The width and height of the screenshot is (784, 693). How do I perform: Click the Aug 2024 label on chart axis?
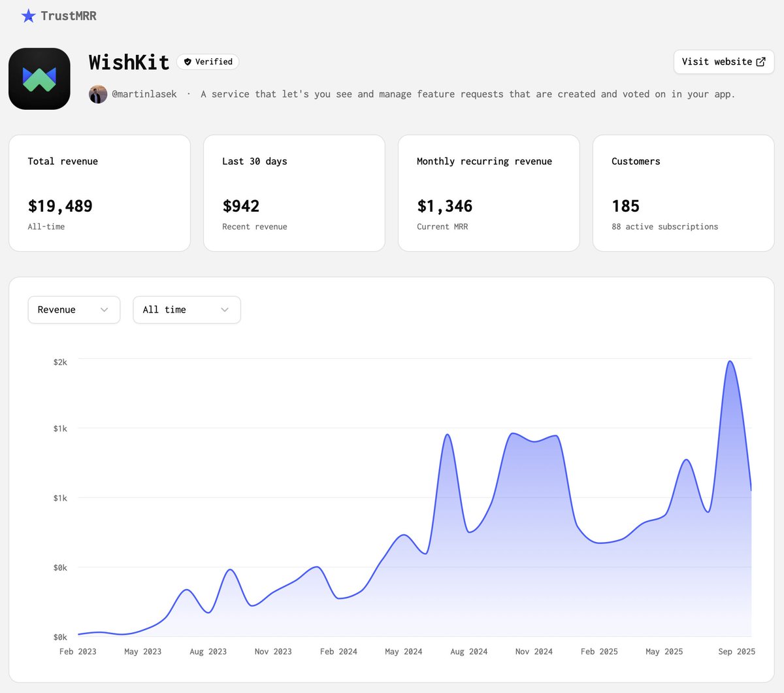click(x=469, y=652)
